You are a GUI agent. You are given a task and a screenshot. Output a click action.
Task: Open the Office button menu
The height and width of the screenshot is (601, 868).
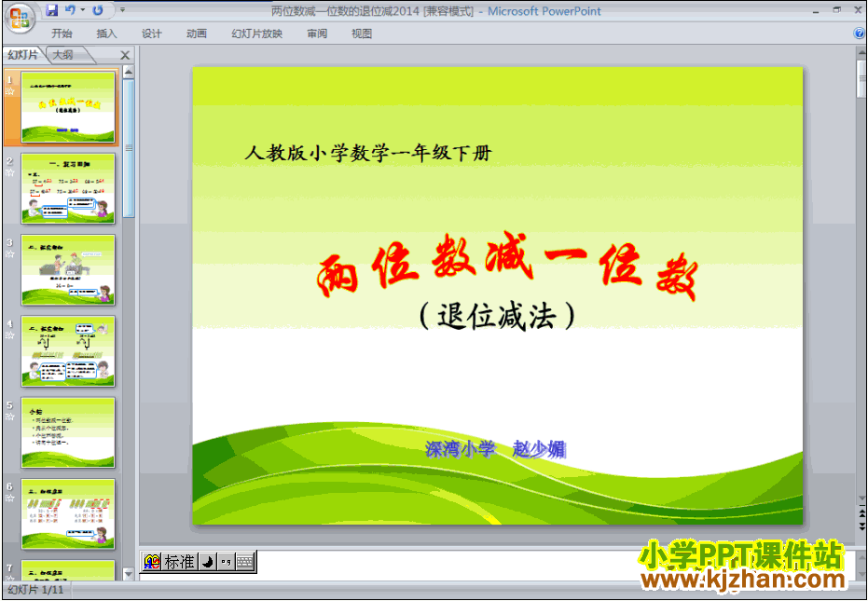[20, 18]
